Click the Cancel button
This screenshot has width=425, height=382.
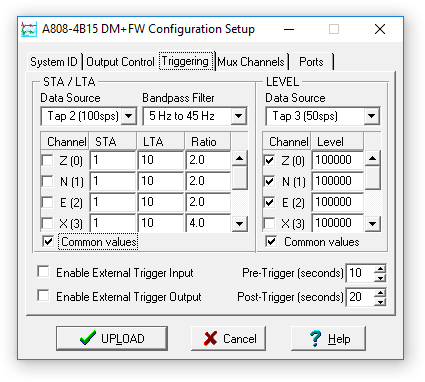[x=228, y=338]
